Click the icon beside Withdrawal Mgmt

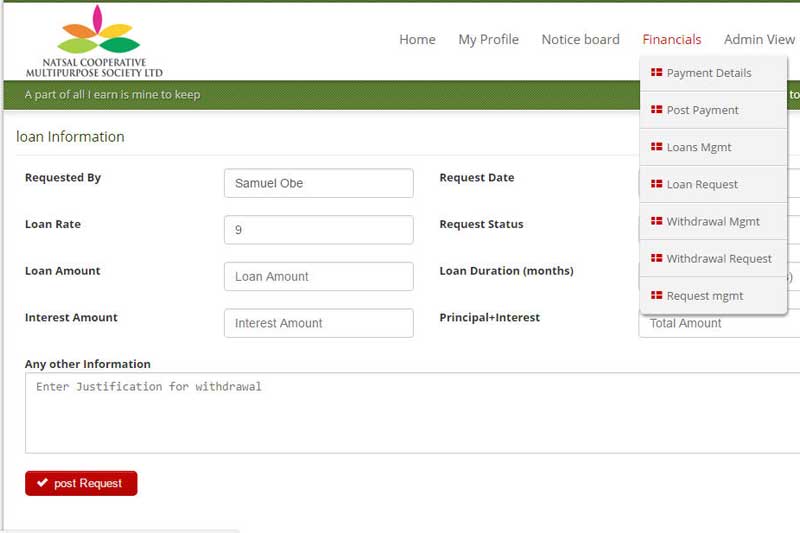coord(657,221)
